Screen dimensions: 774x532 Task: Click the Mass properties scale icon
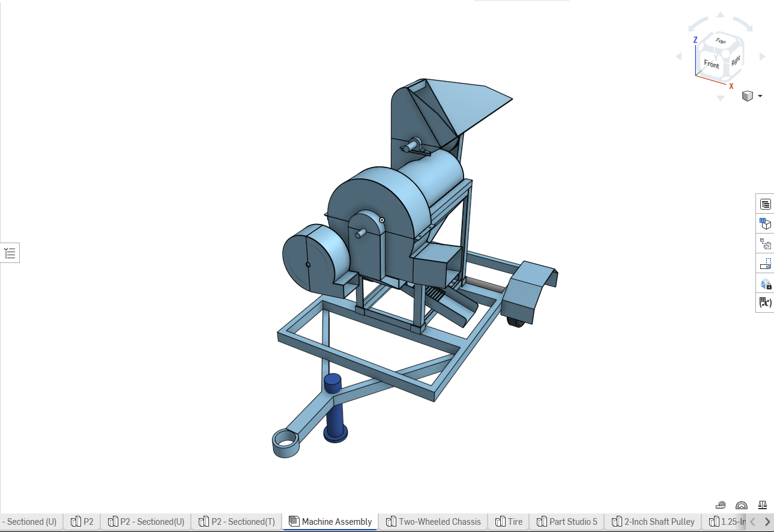pos(762,505)
